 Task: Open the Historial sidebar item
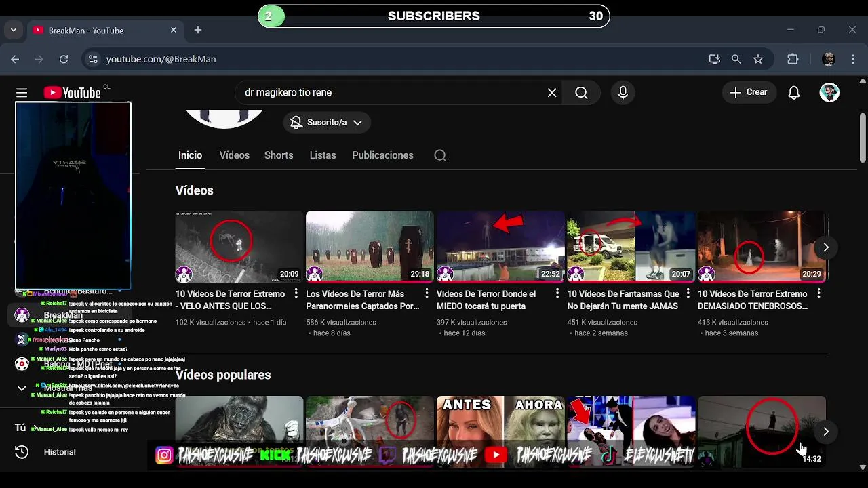[60, 452]
